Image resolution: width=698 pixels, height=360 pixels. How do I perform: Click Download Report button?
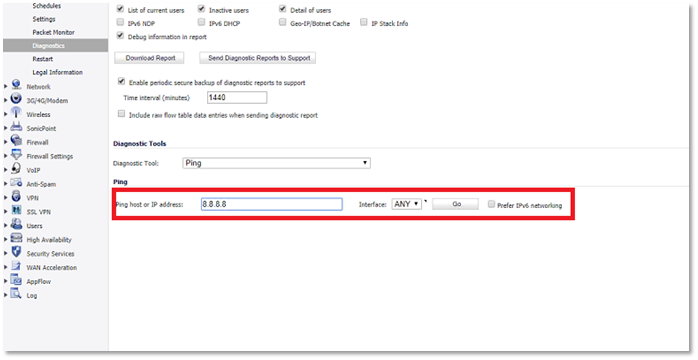150,58
